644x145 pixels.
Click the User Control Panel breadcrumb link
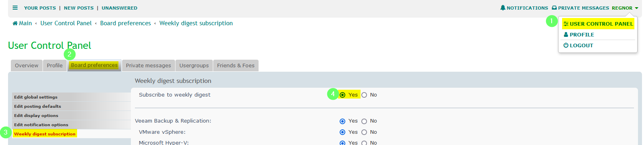tap(66, 23)
